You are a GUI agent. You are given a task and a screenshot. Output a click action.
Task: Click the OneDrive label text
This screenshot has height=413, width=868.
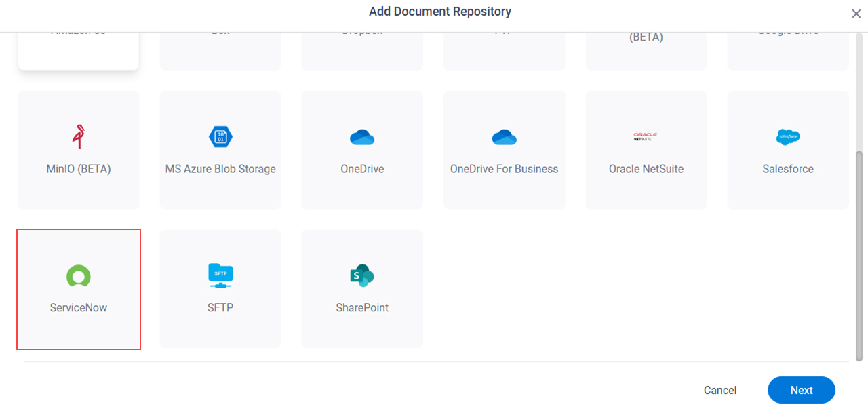[x=362, y=169]
